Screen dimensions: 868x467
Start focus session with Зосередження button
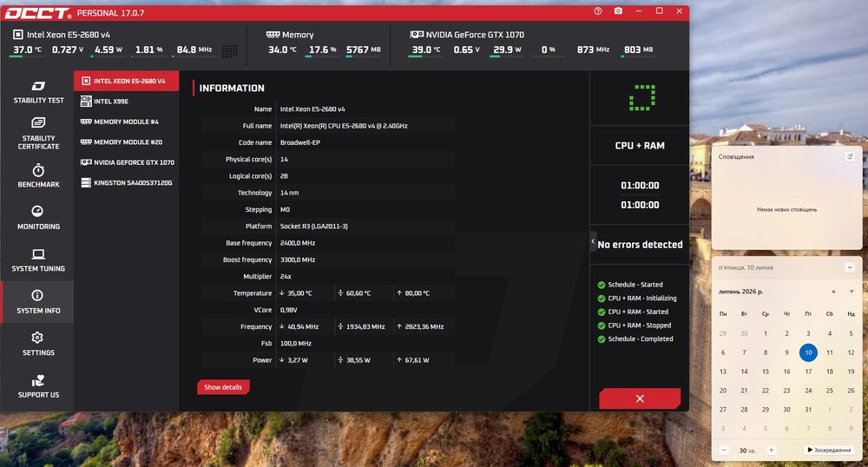click(829, 450)
